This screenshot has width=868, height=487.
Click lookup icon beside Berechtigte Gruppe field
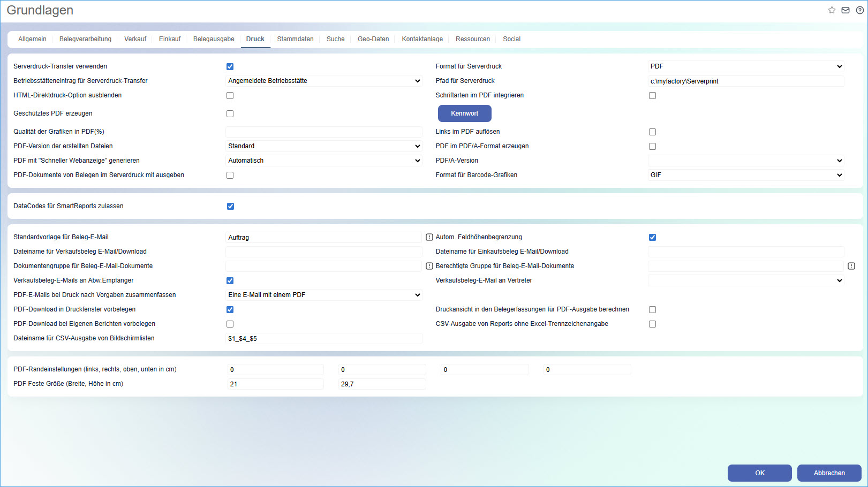(x=851, y=266)
